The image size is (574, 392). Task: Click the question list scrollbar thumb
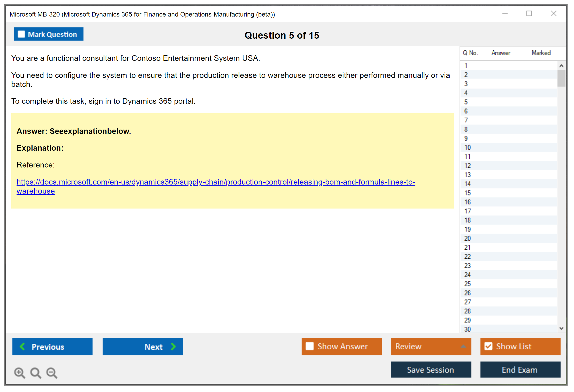(x=561, y=78)
